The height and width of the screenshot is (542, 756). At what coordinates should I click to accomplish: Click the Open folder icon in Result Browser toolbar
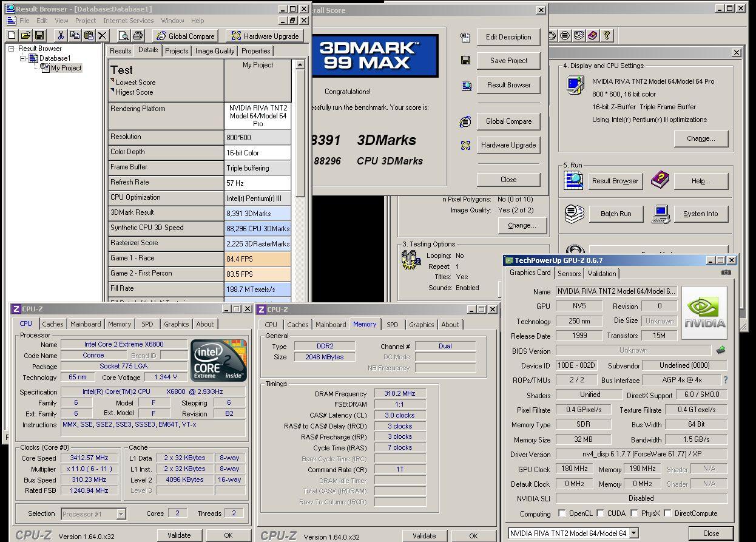tap(25, 36)
